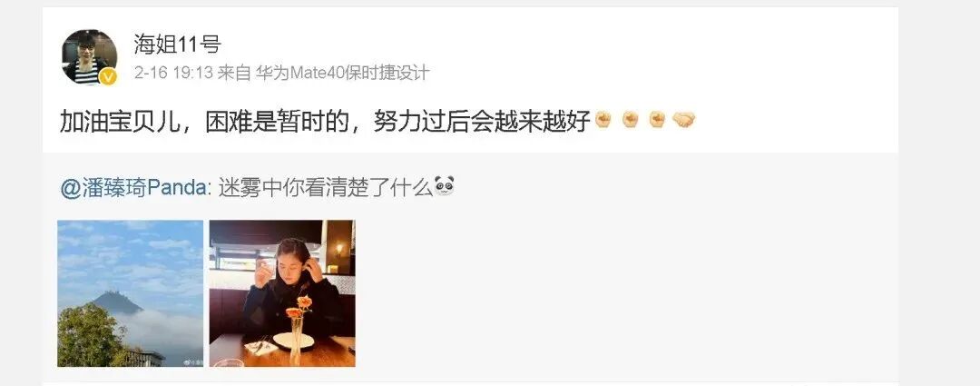The image size is (980, 386).
Task: Click the second fist emoji in the post
Action: click(630, 120)
